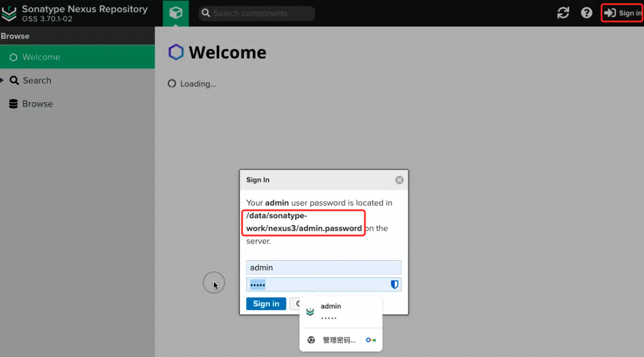Open Browse database item in sidebar
644x357 pixels.
tap(37, 104)
